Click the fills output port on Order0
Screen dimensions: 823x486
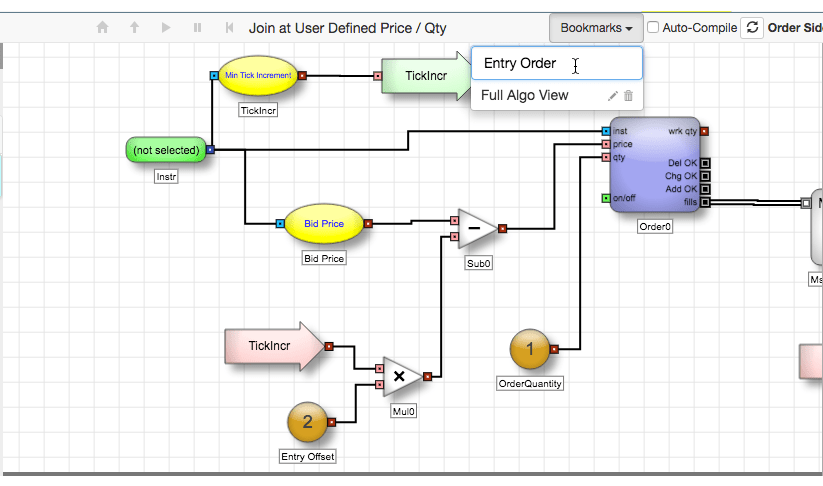point(705,203)
